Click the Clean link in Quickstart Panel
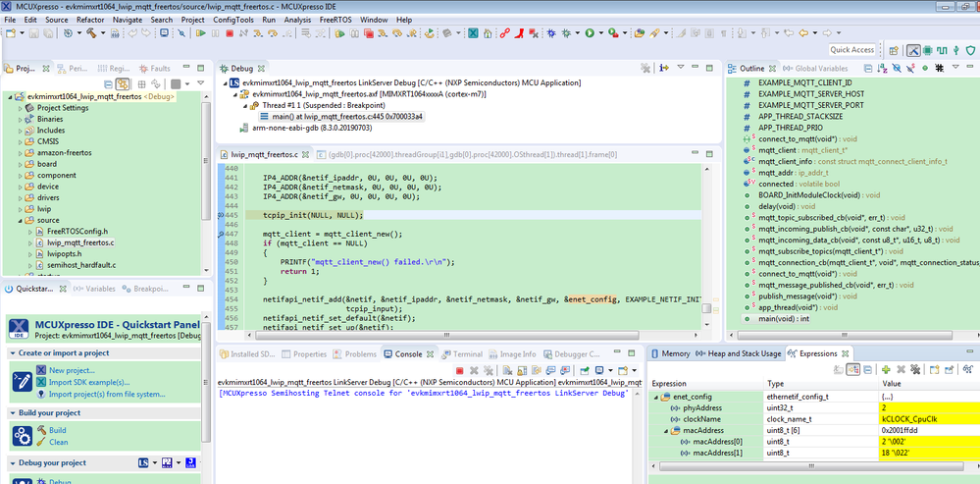The height and width of the screenshot is (484, 980). pos(58,442)
